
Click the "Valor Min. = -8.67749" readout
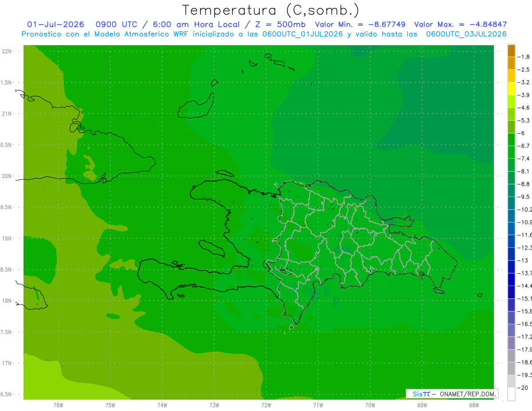360,24
